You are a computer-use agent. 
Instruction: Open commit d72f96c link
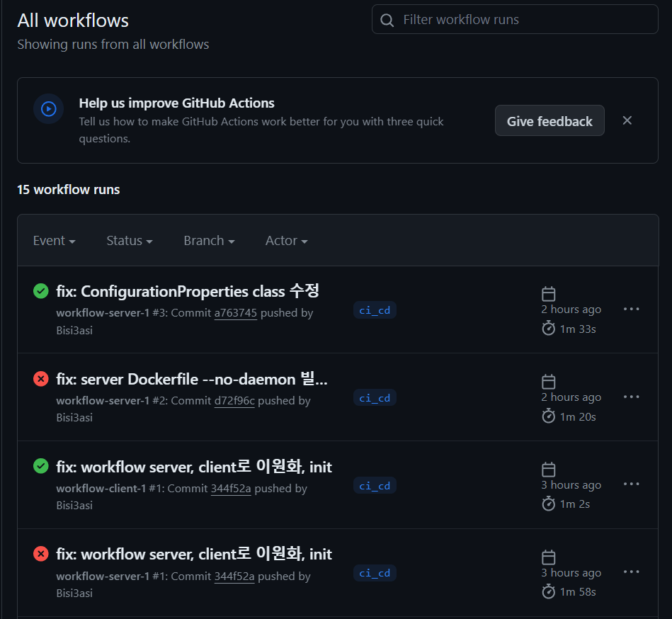(x=233, y=400)
